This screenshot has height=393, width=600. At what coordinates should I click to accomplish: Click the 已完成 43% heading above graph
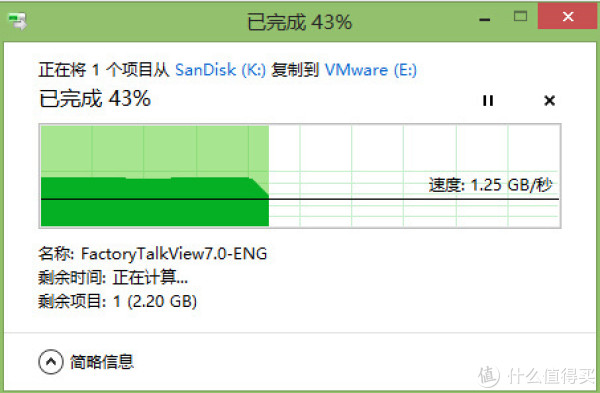point(95,99)
